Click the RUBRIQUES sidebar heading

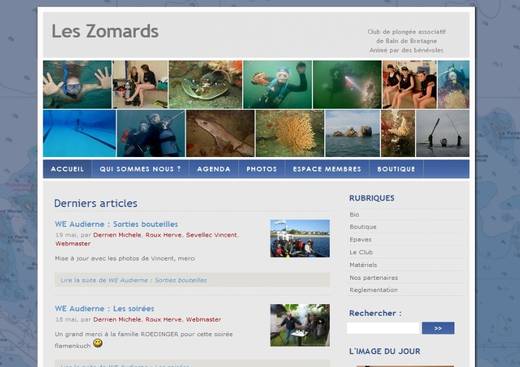pos(372,198)
